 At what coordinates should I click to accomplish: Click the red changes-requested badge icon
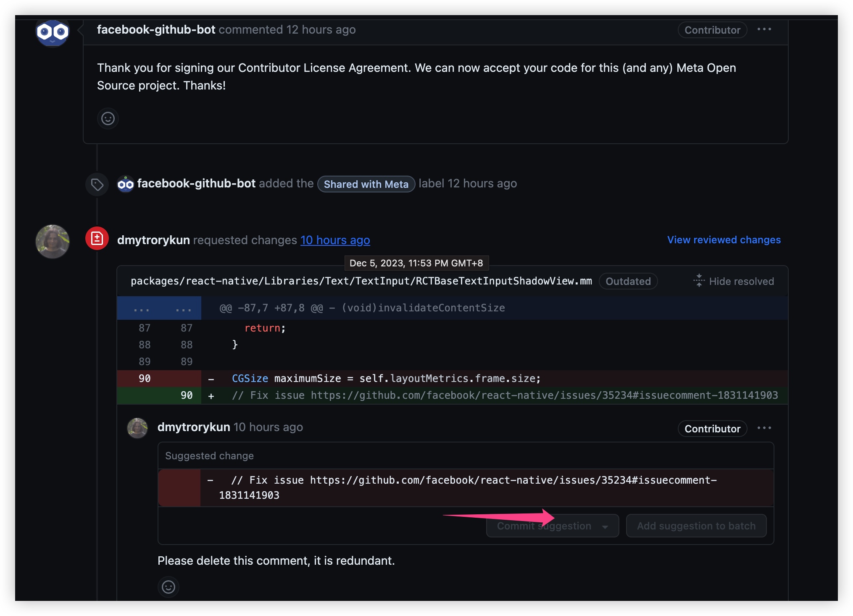point(97,237)
